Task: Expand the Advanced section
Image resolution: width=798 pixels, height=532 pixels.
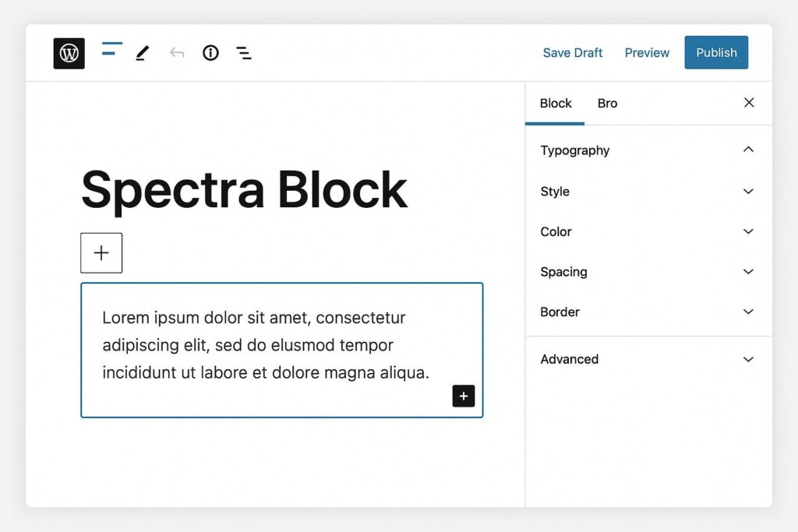Action: tap(748, 359)
